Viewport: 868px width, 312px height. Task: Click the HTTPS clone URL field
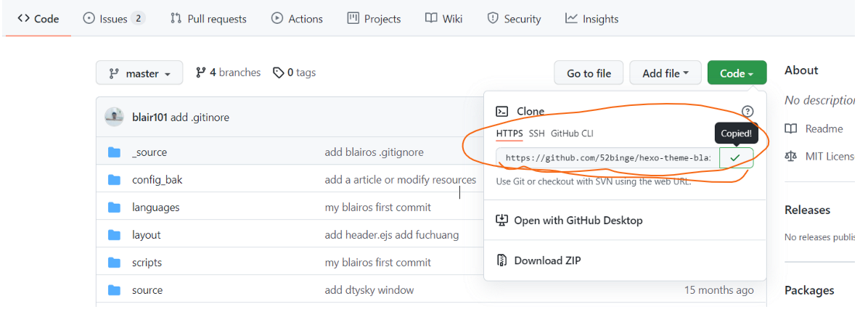(x=607, y=157)
